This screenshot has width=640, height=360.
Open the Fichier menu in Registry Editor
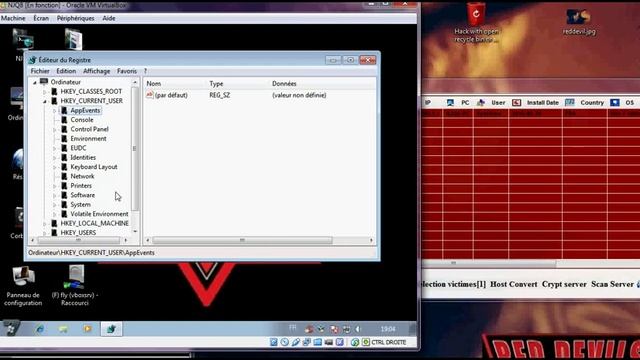[x=40, y=71]
